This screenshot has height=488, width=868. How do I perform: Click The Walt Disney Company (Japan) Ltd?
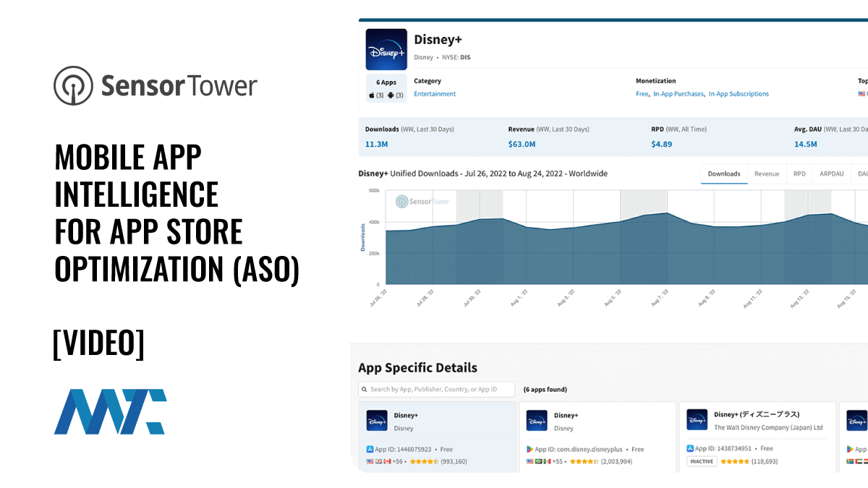tap(768, 427)
